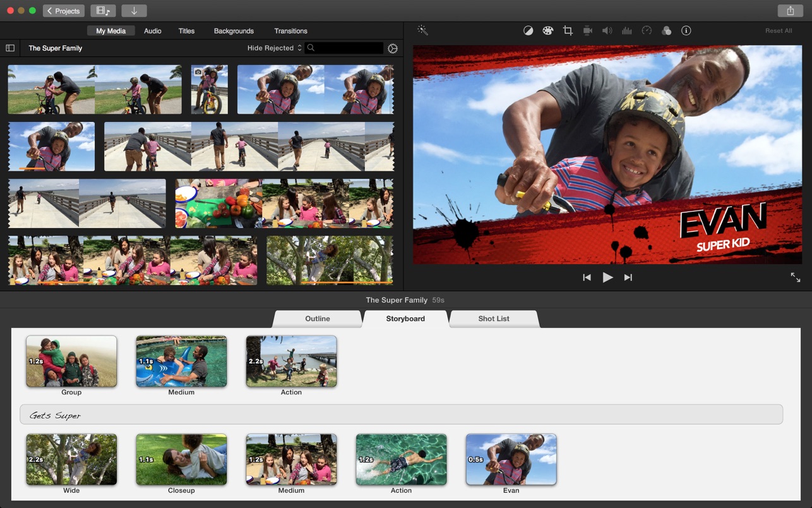Toggle the sidebar panel visibility

tap(10, 48)
